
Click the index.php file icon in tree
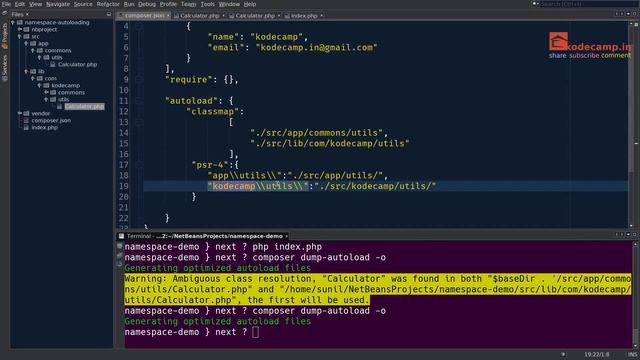[27, 127]
